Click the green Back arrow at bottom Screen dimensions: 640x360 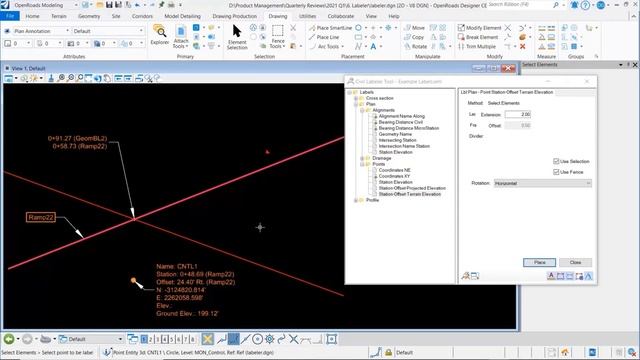coord(9,339)
